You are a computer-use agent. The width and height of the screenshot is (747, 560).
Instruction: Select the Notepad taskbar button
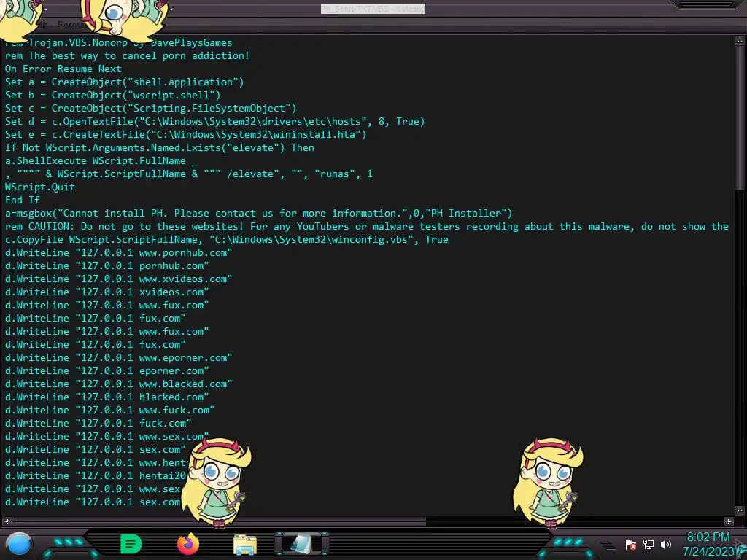click(x=302, y=544)
